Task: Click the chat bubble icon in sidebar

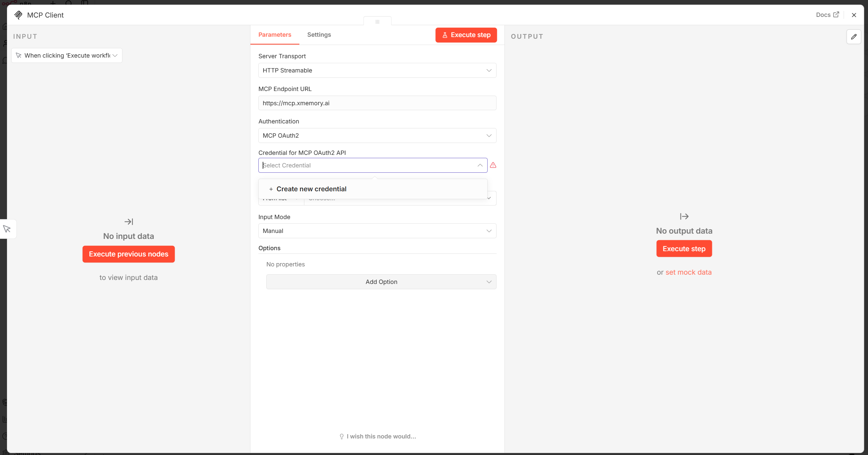Action: [5, 60]
